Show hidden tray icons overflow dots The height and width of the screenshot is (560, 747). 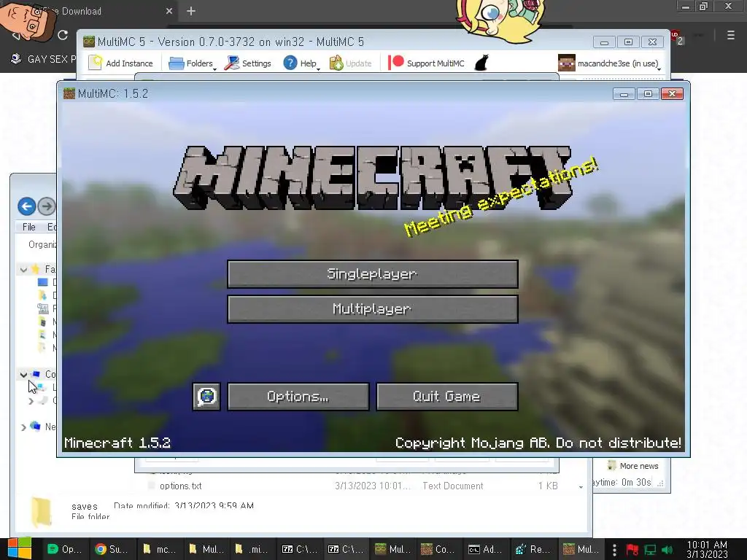614,550
